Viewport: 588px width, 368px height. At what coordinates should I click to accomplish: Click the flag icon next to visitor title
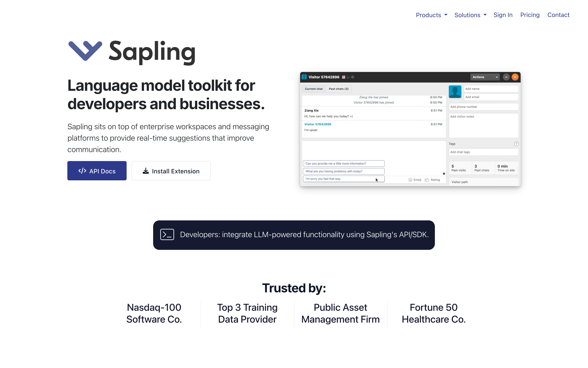(344, 77)
